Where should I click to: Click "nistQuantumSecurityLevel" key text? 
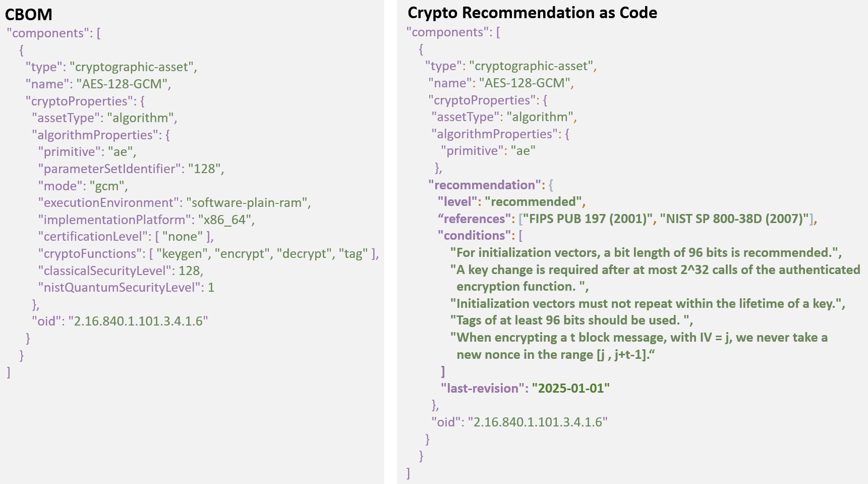[119, 288]
